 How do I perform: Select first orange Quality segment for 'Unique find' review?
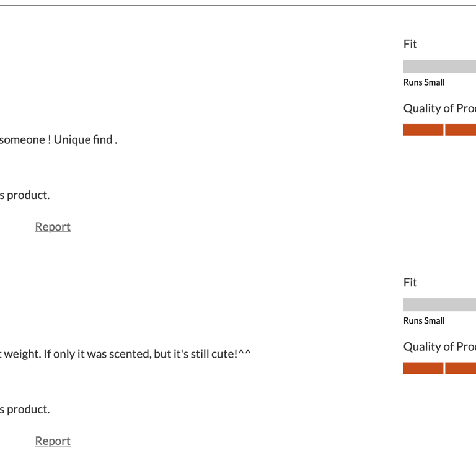coord(423,130)
